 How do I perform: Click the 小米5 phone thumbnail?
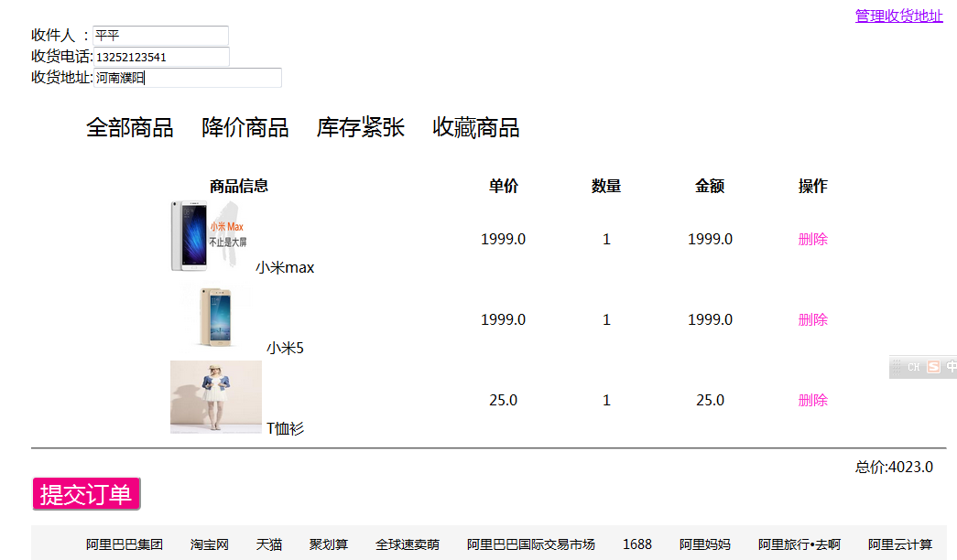pyautogui.click(x=215, y=318)
